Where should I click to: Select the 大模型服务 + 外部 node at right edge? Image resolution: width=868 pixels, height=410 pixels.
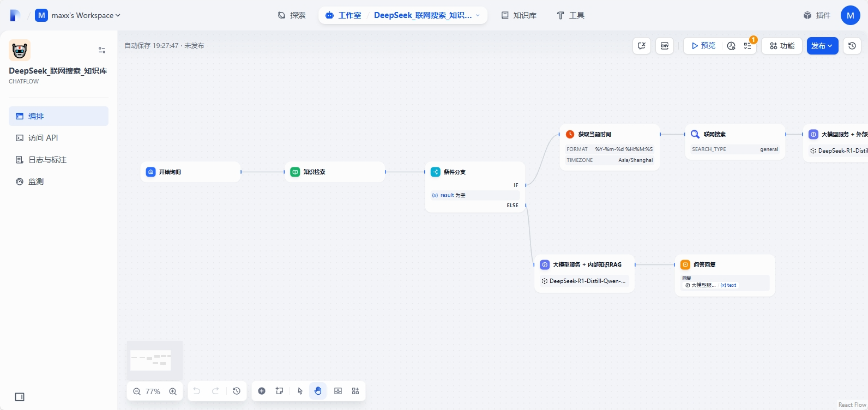(836, 143)
